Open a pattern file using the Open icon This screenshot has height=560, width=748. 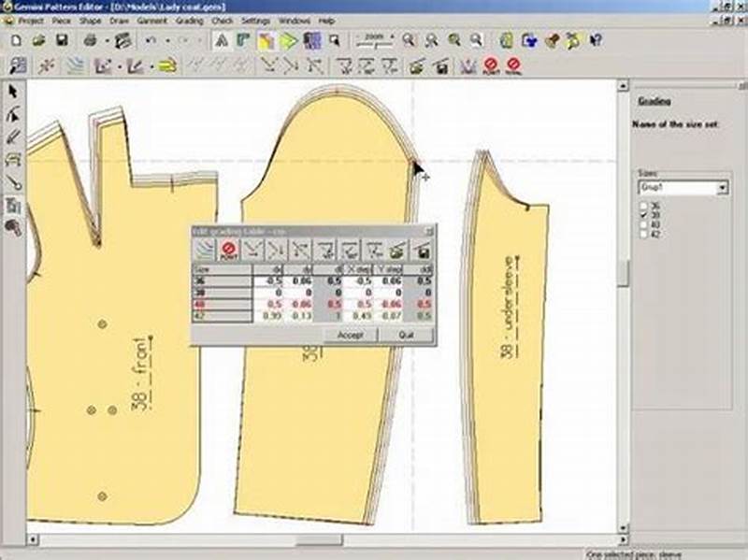pyautogui.click(x=38, y=39)
